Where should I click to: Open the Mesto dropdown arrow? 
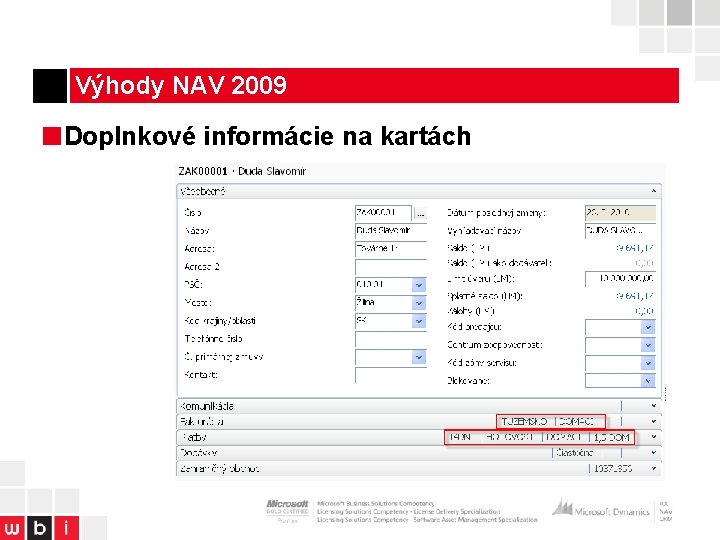[x=419, y=303]
